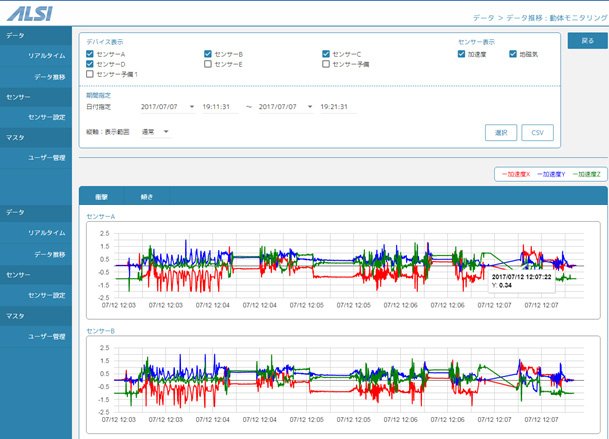Open the end date dropdown arrow

pos(310,106)
